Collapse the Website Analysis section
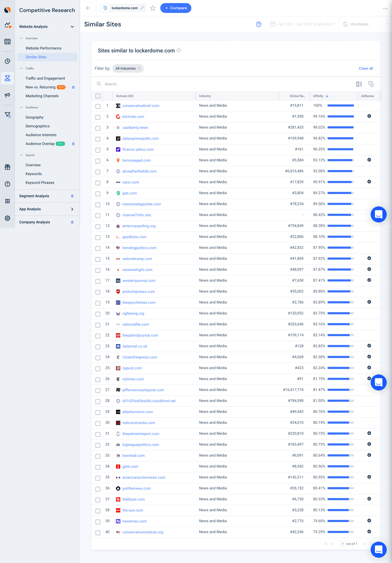392x563 pixels. coord(72,27)
